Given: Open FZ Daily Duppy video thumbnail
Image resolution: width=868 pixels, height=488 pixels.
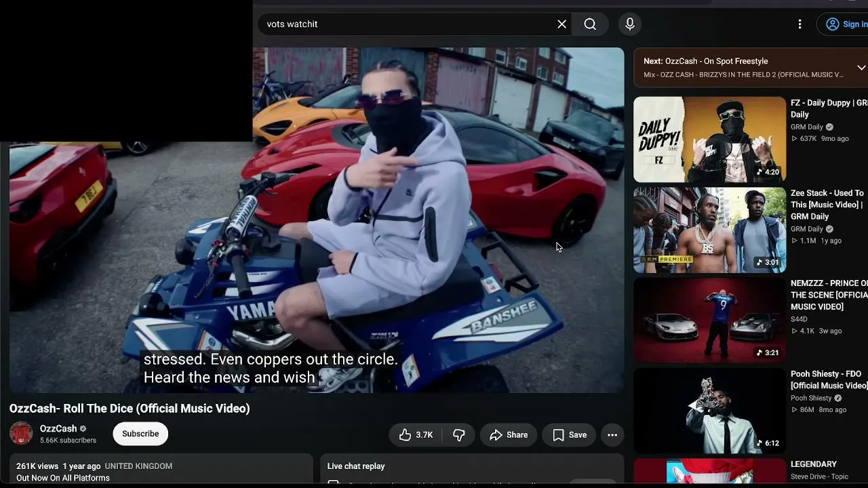Looking at the screenshot, I should click(709, 140).
